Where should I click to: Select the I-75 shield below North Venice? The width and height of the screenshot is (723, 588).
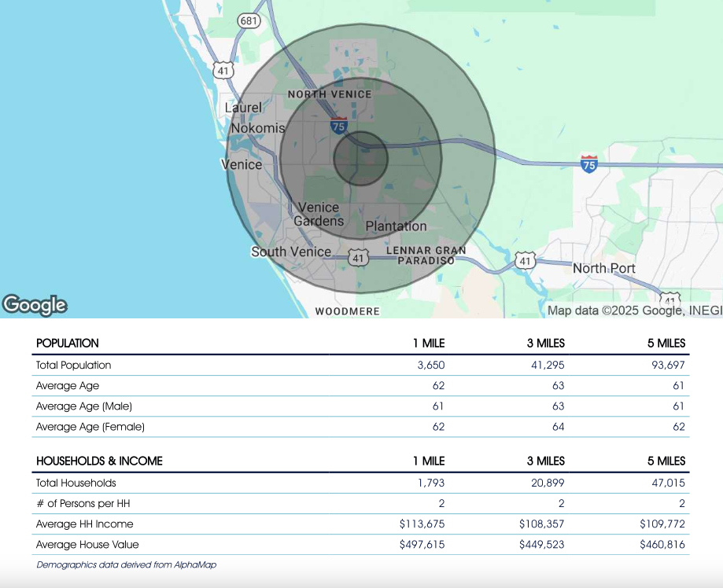tap(338, 126)
